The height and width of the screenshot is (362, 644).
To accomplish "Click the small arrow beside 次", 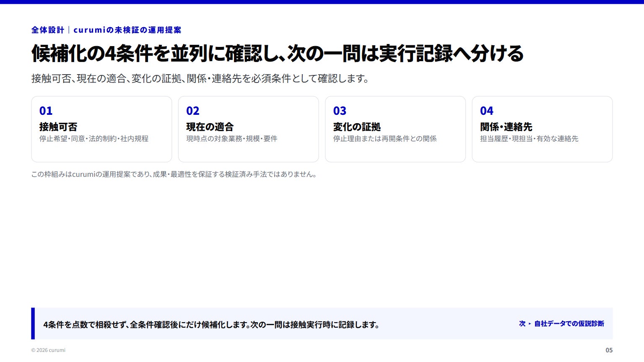I will click(530, 324).
